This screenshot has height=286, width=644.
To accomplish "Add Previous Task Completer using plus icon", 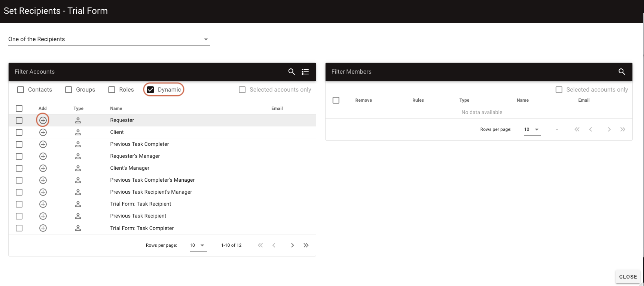I will (x=43, y=144).
